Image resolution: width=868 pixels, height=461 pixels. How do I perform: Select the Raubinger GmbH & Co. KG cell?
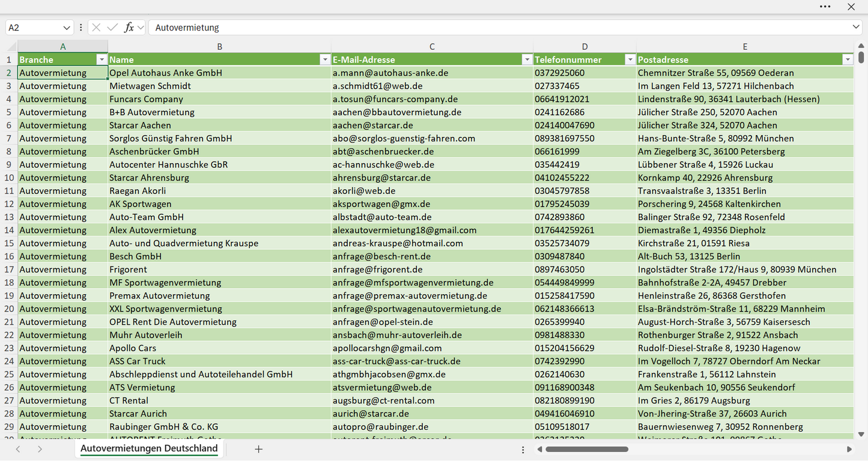point(220,427)
